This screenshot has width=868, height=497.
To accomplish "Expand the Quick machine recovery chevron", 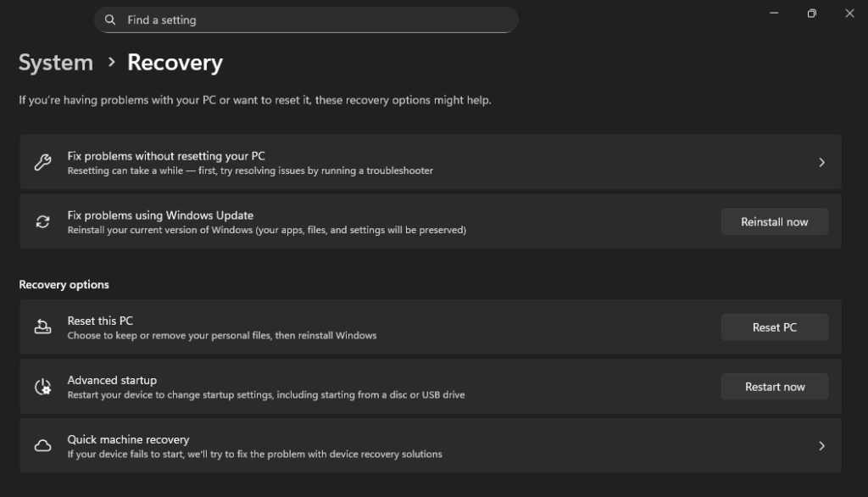I will pos(821,444).
